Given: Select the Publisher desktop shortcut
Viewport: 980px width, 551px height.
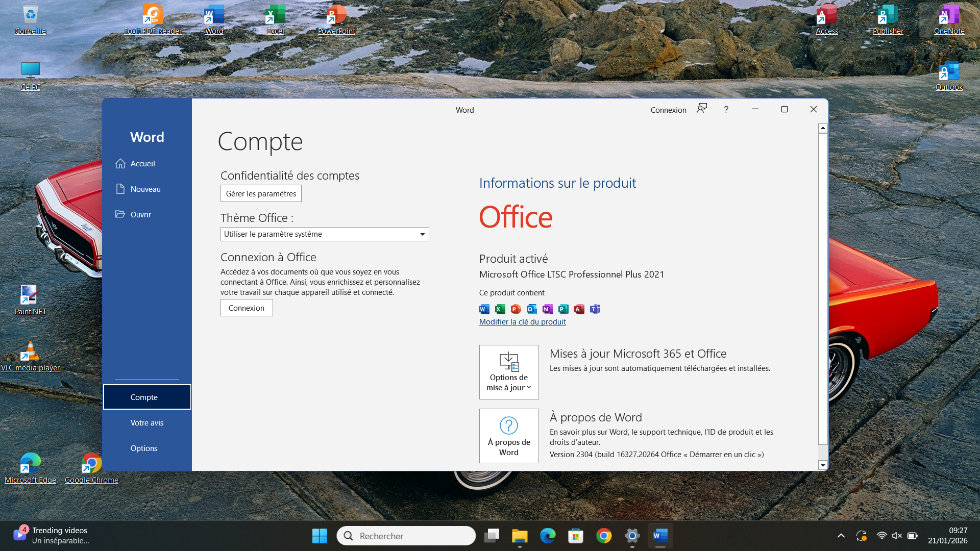Looking at the screenshot, I should (888, 20).
